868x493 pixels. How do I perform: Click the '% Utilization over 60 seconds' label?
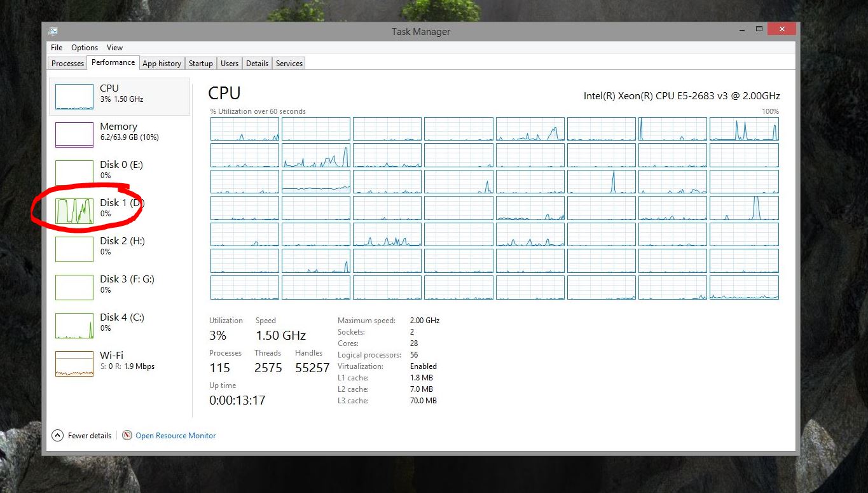pos(258,111)
